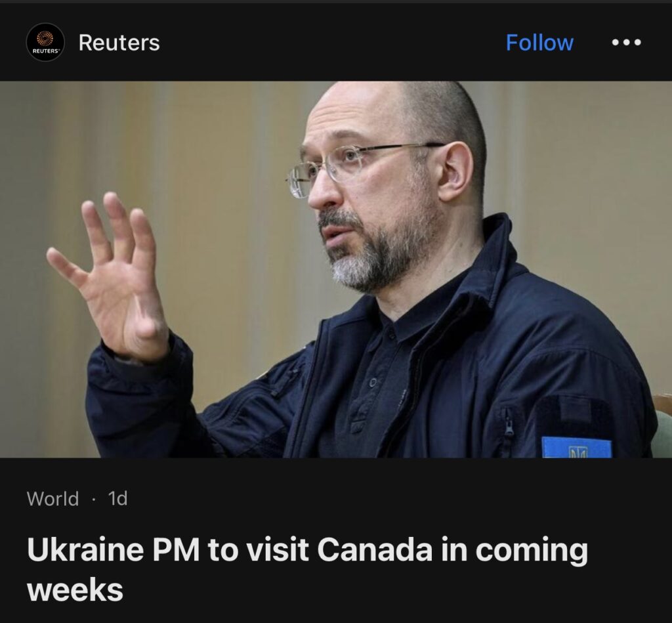Click the word 'Canada' in the headline

click(x=375, y=549)
